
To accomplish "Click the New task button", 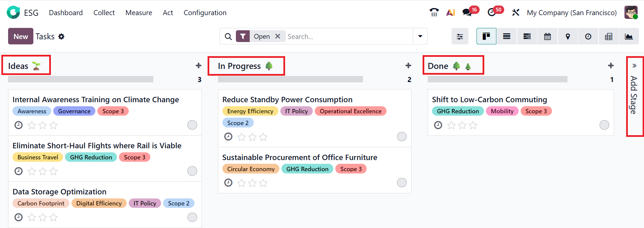I will pyautogui.click(x=21, y=36).
